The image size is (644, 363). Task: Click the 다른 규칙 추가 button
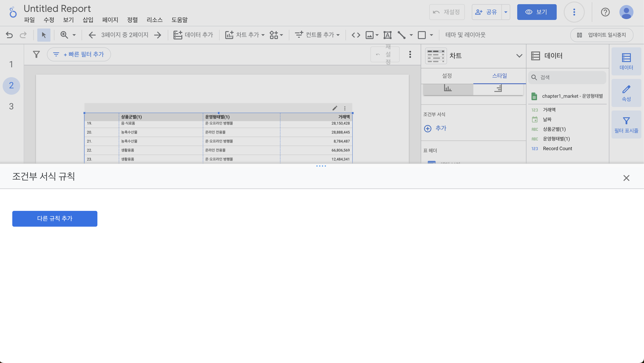click(x=55, y=219)
